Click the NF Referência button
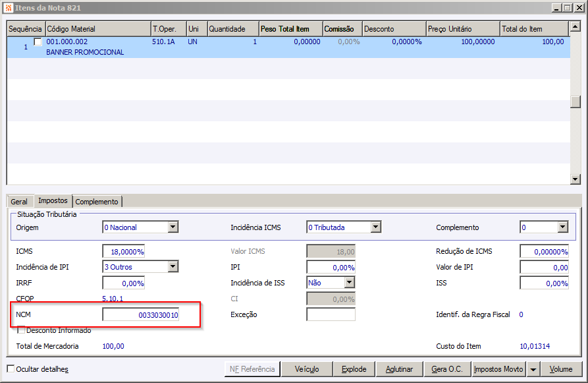 pyautogui.click(x=252, y=369)
